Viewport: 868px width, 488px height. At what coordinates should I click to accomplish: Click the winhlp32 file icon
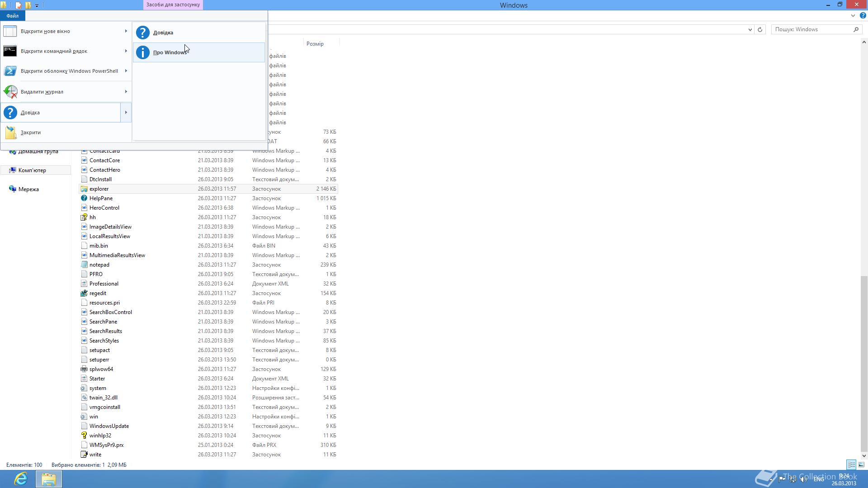coord(84,436)
